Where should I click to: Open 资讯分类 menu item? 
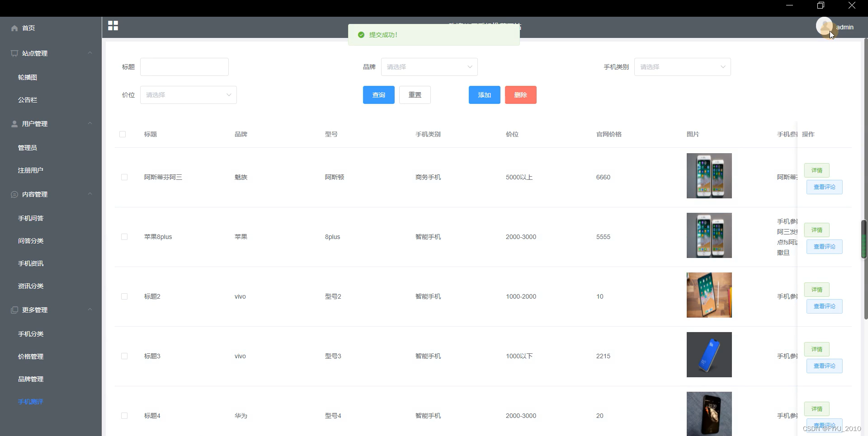point(31,286)
